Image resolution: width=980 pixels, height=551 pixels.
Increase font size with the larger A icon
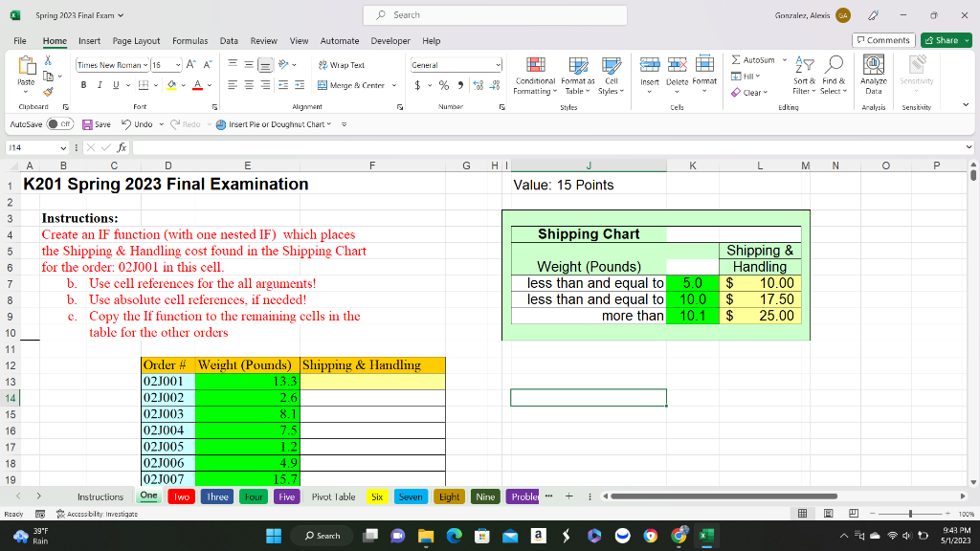click(x=191, y=64)
